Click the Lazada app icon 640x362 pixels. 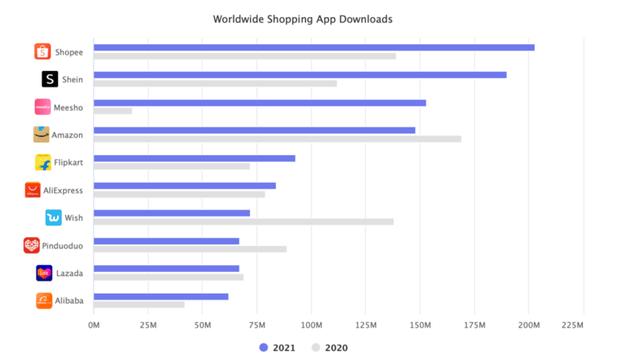pos(44,273)
